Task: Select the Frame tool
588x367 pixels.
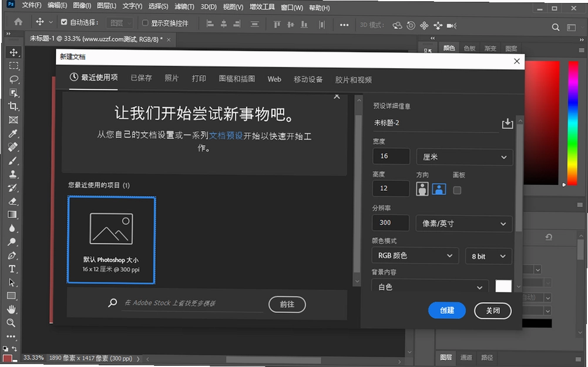Action: (x=14, y=120)
